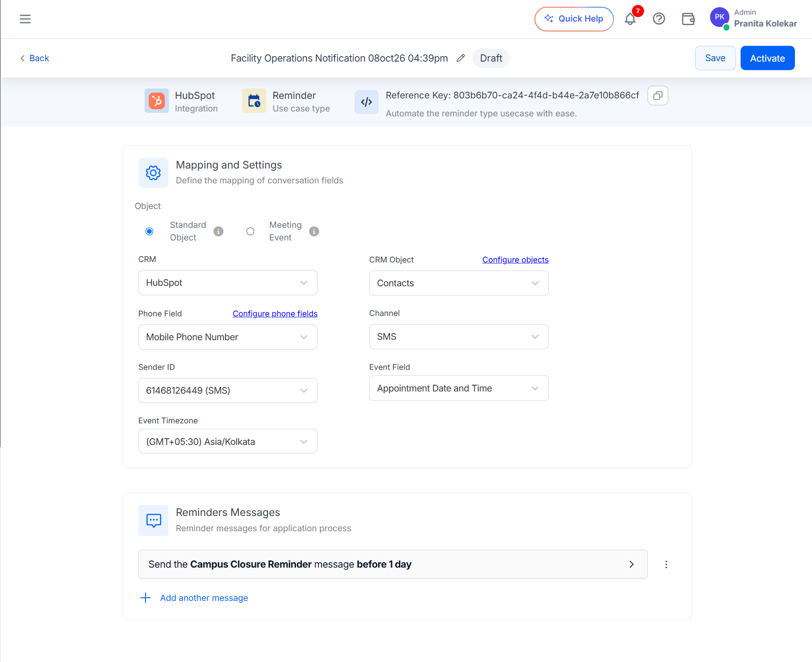Save the automation draft

pyautogui.click(x=715, y=58)
